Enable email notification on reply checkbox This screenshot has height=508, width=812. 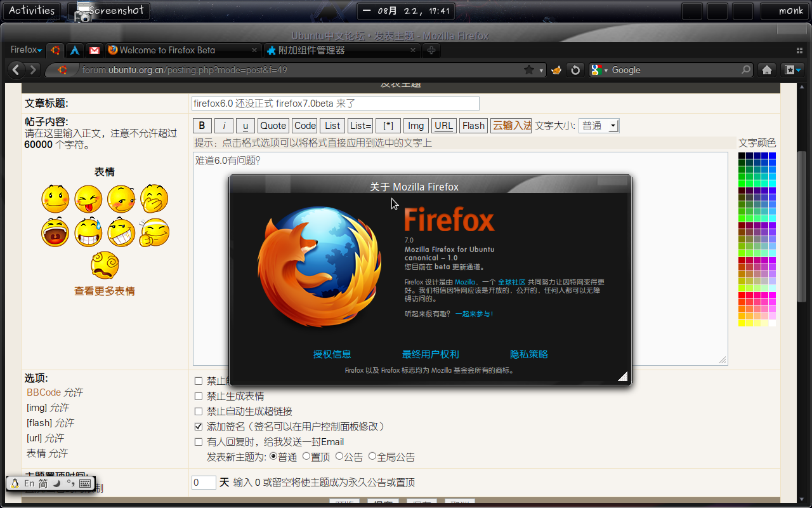[199, 442]
